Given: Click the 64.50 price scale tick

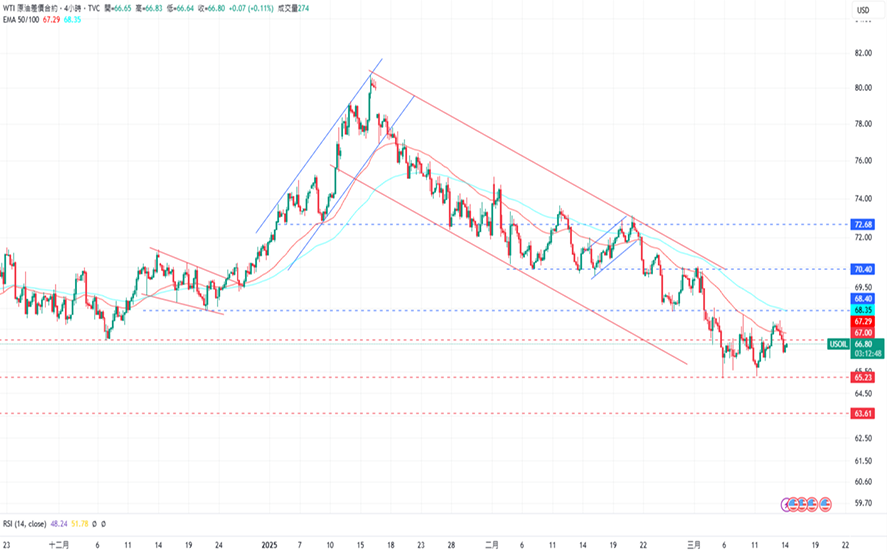Looking at the screenshot, I should tap(863, 394).
